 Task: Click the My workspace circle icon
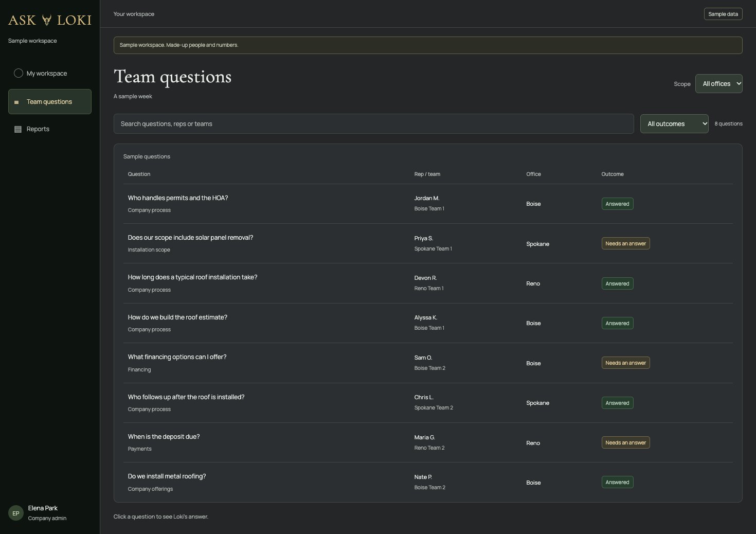pos(19,73)
